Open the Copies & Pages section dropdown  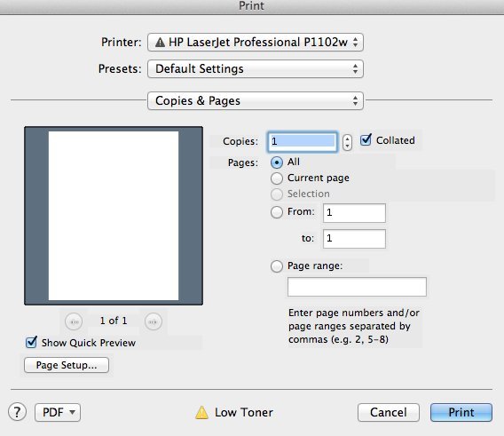coord(256,100)
